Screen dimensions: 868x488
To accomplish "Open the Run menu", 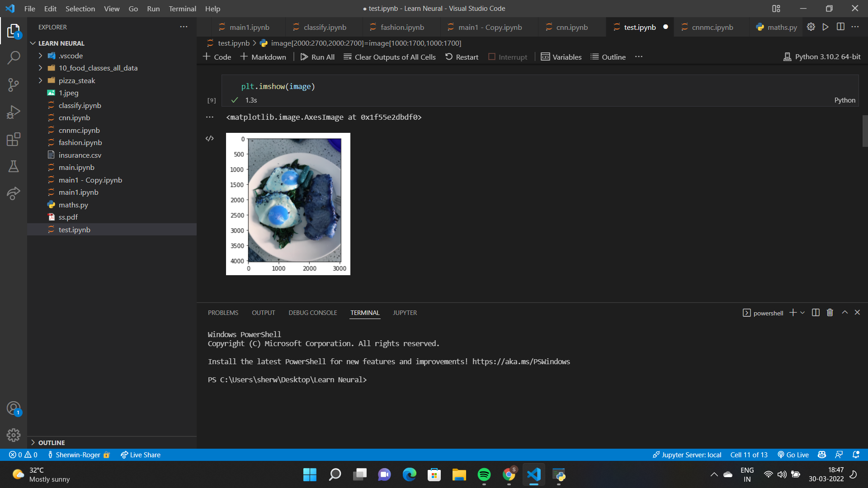I will click(153, 9).
